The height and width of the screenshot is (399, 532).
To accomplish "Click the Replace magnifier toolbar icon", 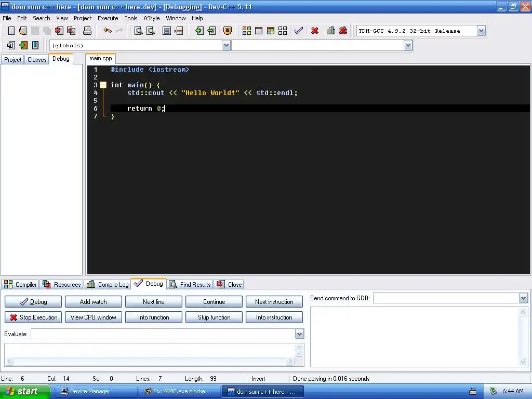I will tap(151, 31).
